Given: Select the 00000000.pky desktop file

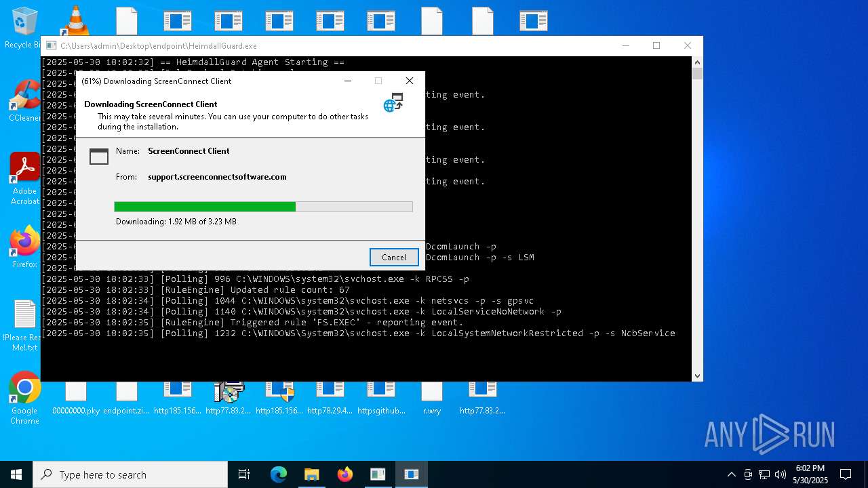Looking at the screenshot, I should pos(76,399).
